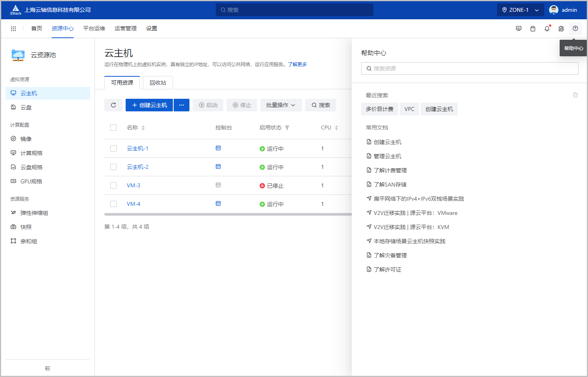Click the 创建云主机 button
The width and height of the screenshot is (588, 377).
click(x=149, y=105)
